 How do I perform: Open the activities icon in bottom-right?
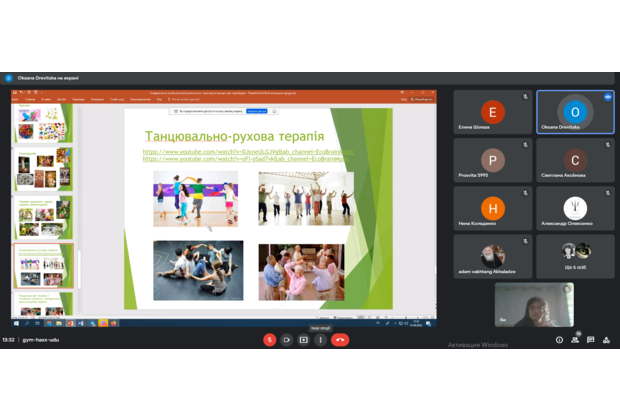[x=606, y=340]
